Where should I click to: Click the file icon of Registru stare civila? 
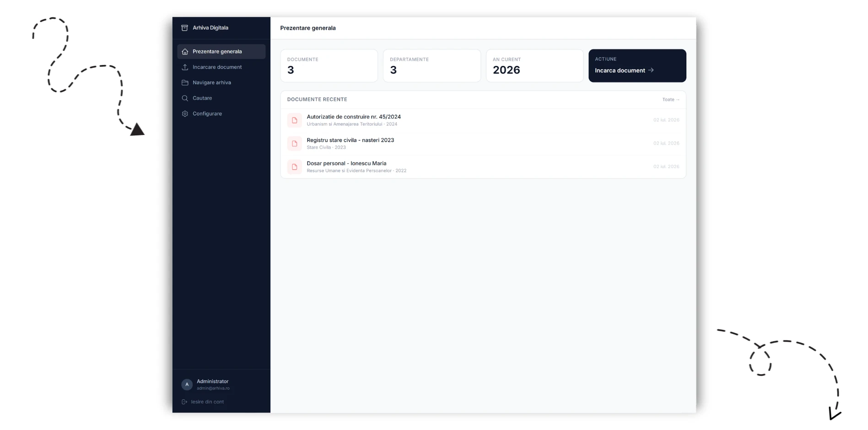click(295, 144)
